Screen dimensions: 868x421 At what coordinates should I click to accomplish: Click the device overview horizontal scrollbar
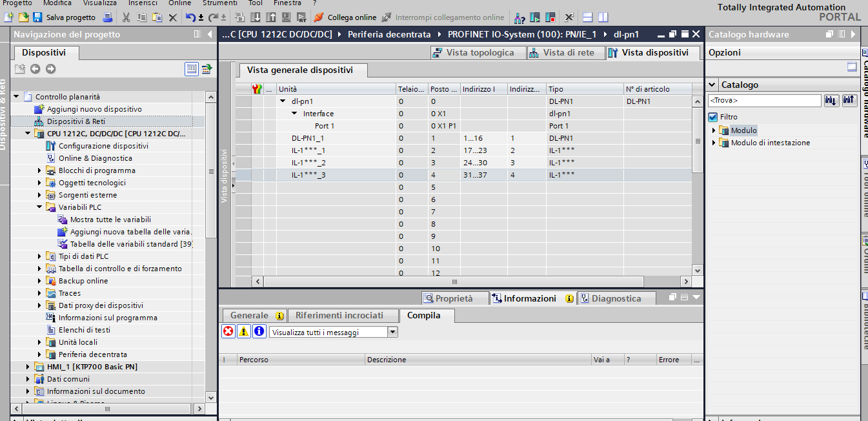[x=454, y=282]
